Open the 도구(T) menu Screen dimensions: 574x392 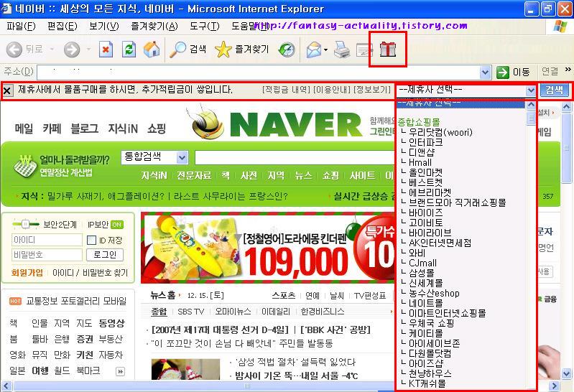point(204,27)
